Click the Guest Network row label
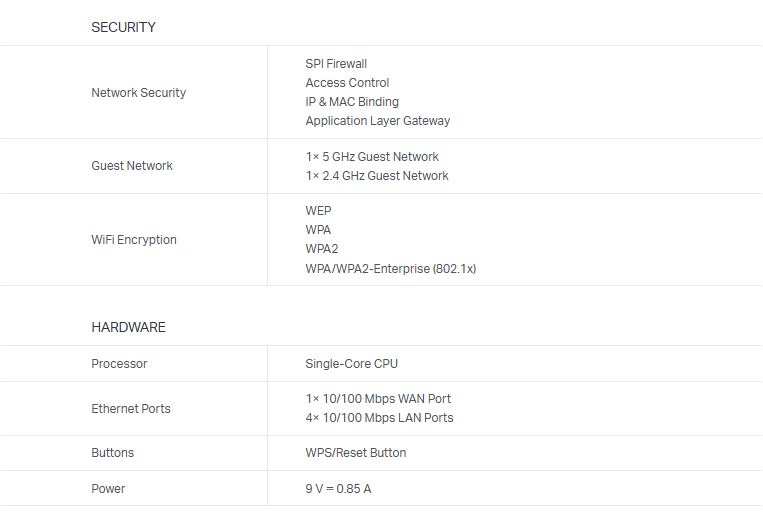The image size is (763, 523). tap(131, 166)
